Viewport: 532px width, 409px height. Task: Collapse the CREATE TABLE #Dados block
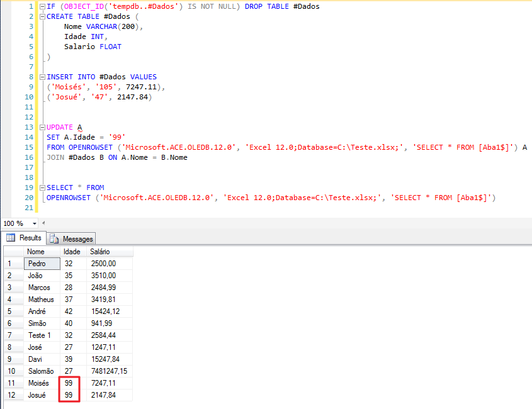coord(42,16)
